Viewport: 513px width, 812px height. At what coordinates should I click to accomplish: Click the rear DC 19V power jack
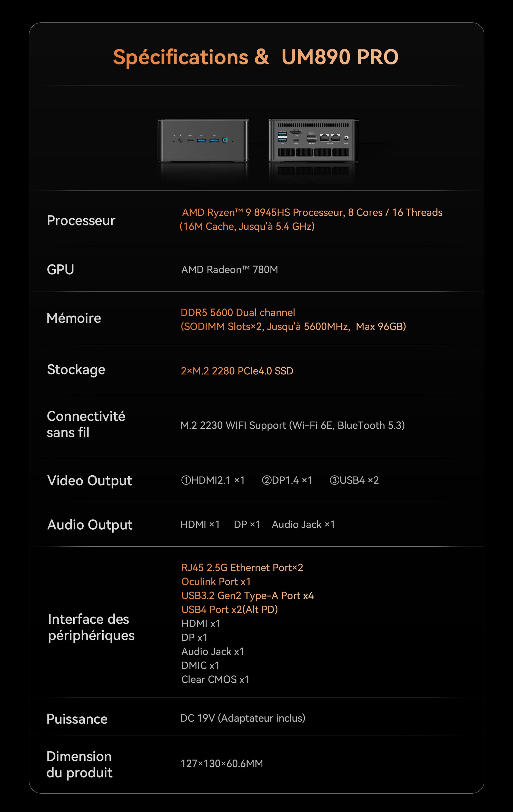pos(346,138)
